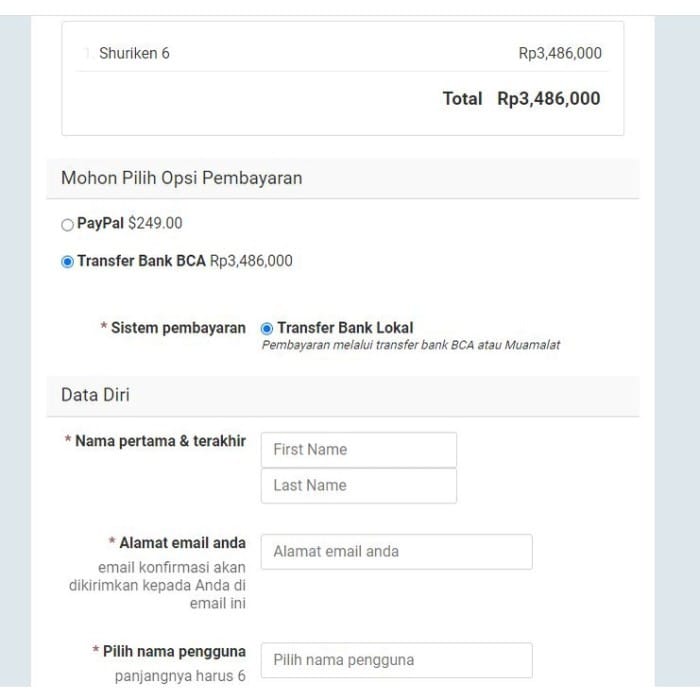Click the bold Pilih nama pengguna label

pos(173,652)
